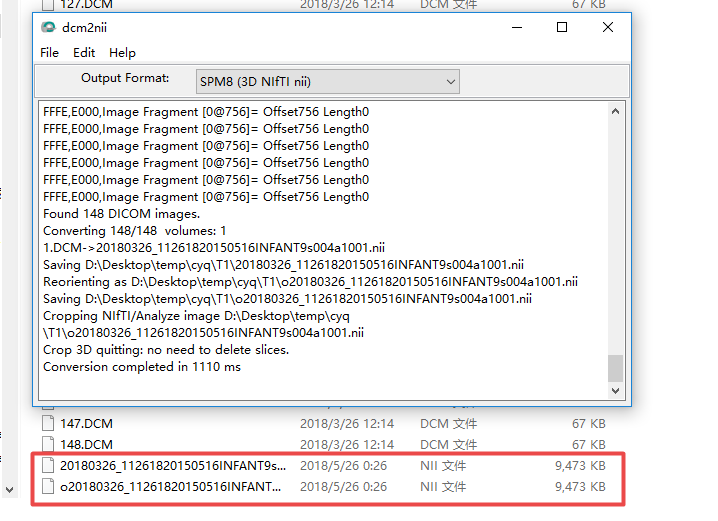Click the '1.DCM->' log line
The image size is (718, 521).
point(213,248)
